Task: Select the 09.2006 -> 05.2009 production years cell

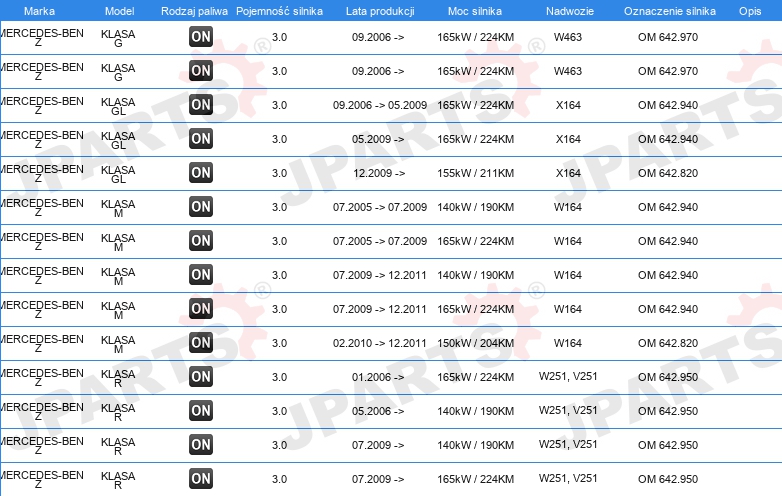Action: pos(380,105)
